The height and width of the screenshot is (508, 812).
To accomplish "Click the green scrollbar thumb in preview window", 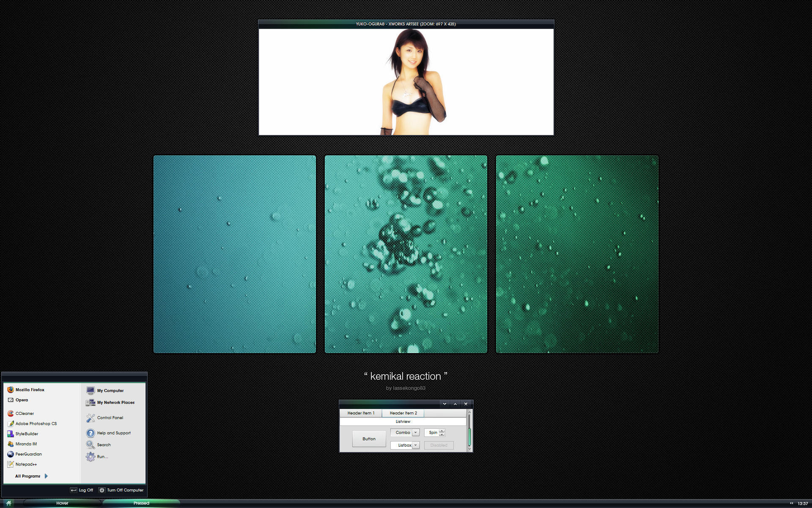I will pyautogui.click(x=469, y=436).
